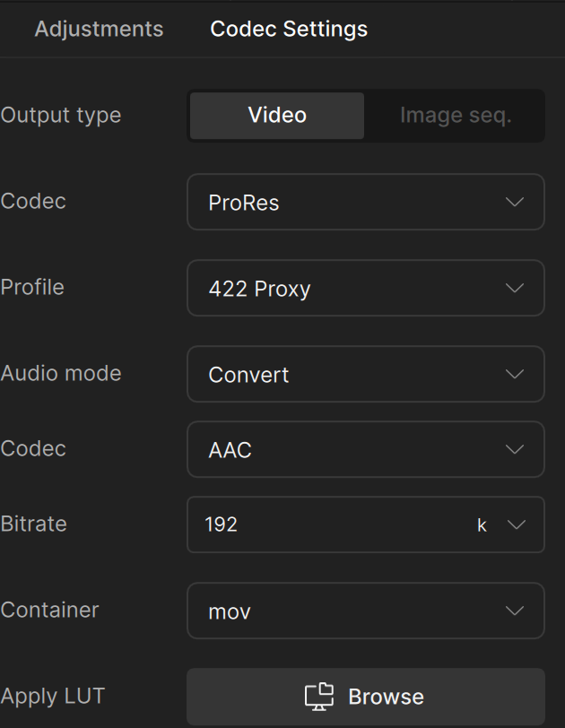
Task: Click the folder-monitor icon on Browse button
Action: tap(318, 697)
